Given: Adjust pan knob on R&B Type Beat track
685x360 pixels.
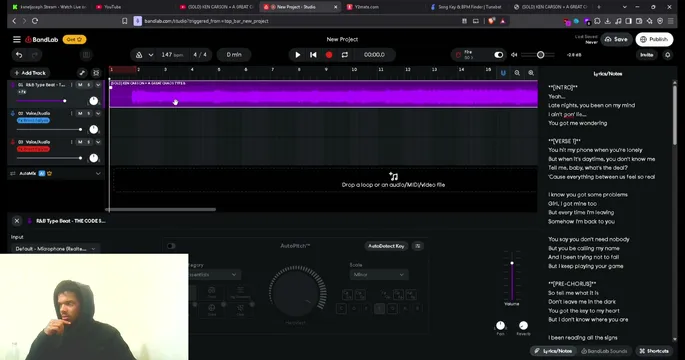Looking at the screenshot, I should [x=93, y=101].
